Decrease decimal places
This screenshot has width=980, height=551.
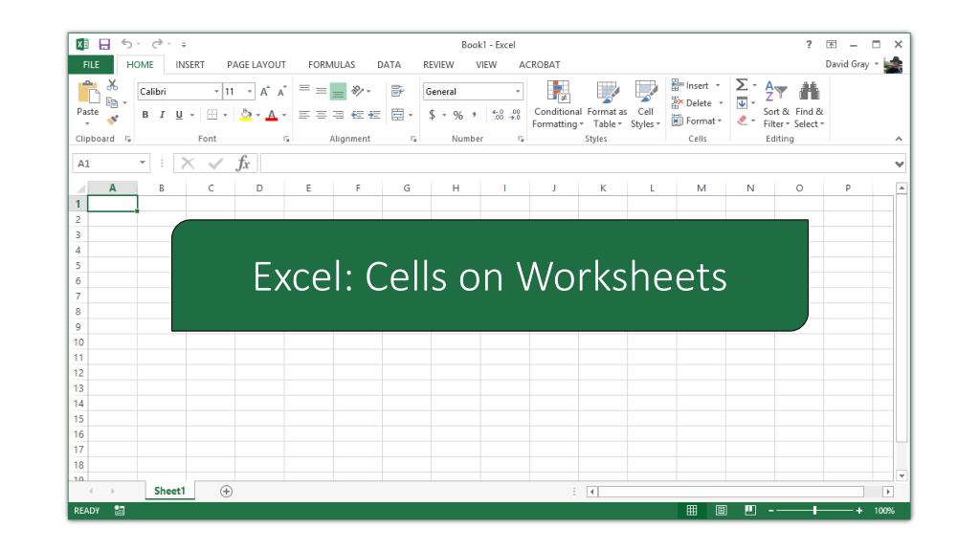click(x=516, y=115)
